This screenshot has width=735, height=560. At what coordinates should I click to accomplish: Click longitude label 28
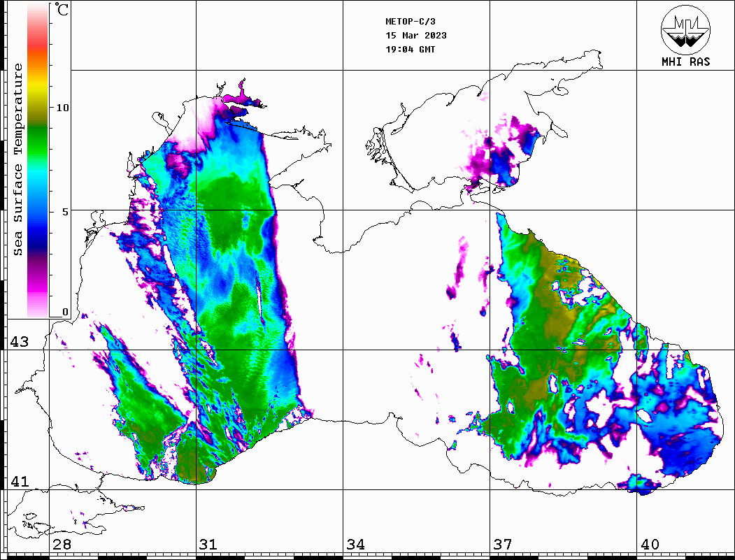coord(62,545)
